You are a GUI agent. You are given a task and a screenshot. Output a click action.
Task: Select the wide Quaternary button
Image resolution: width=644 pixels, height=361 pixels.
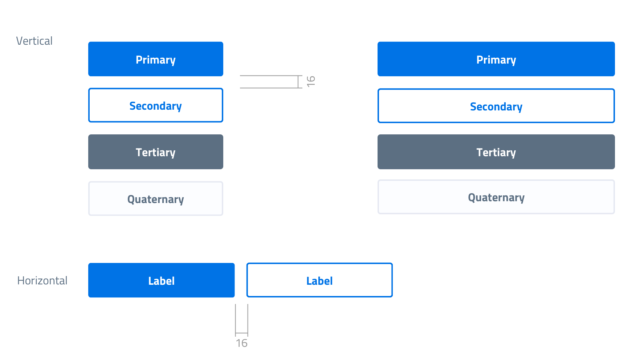click(x=496, y=197)
